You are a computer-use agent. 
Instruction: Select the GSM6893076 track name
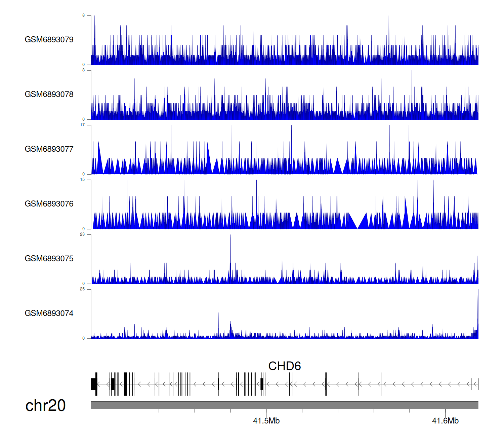tap(49, 204)
